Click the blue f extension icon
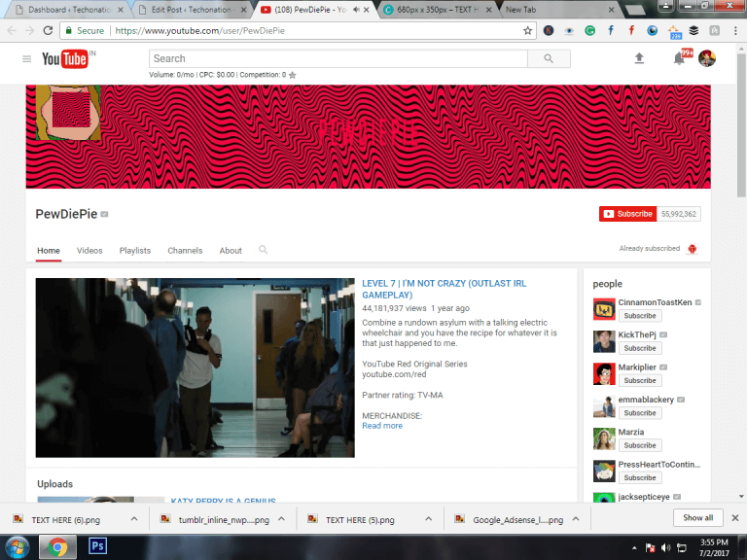The width and height of the screenshot is (747, 560). pos(611,30)
